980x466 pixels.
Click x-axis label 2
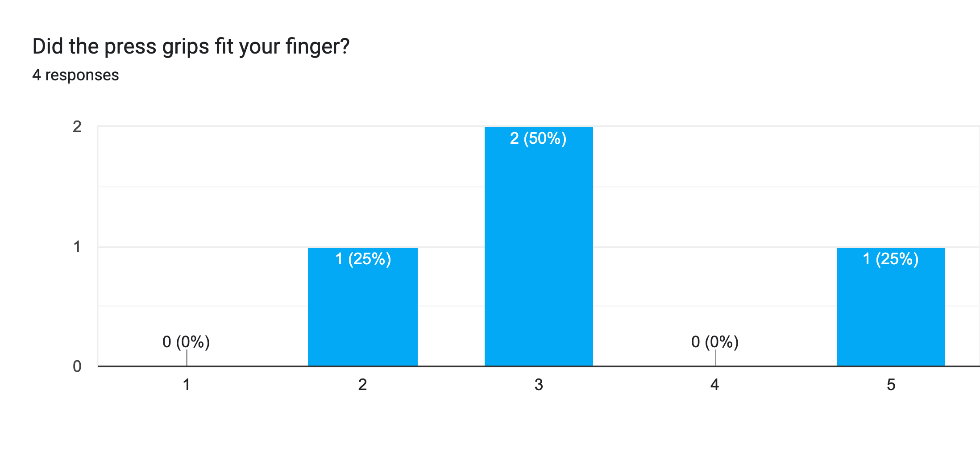362,385
